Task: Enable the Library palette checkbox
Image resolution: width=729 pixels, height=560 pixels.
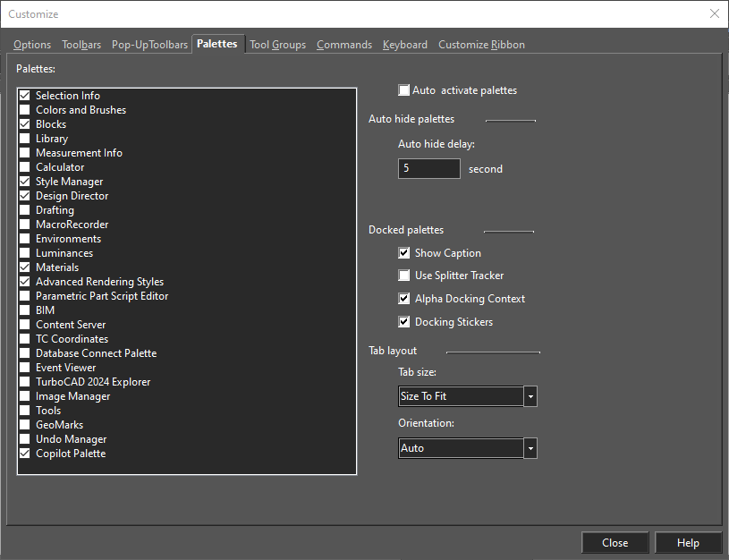Action: click(25, 139)
